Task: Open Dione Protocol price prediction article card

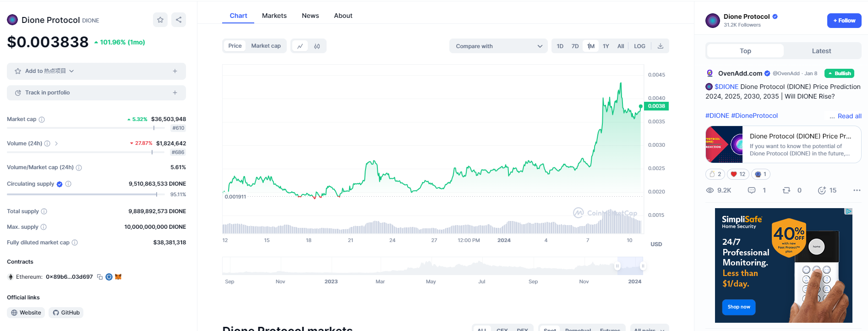Action: 783,144
